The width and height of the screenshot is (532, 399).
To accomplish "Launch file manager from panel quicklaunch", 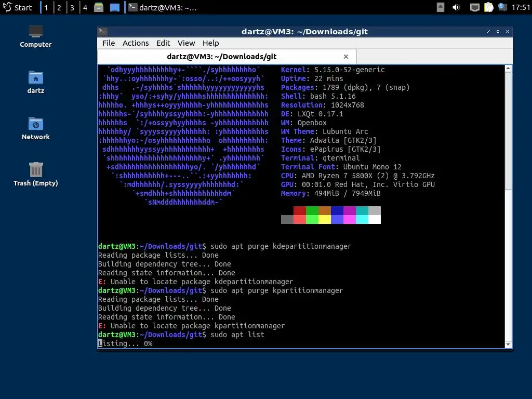I will [99, 7].
